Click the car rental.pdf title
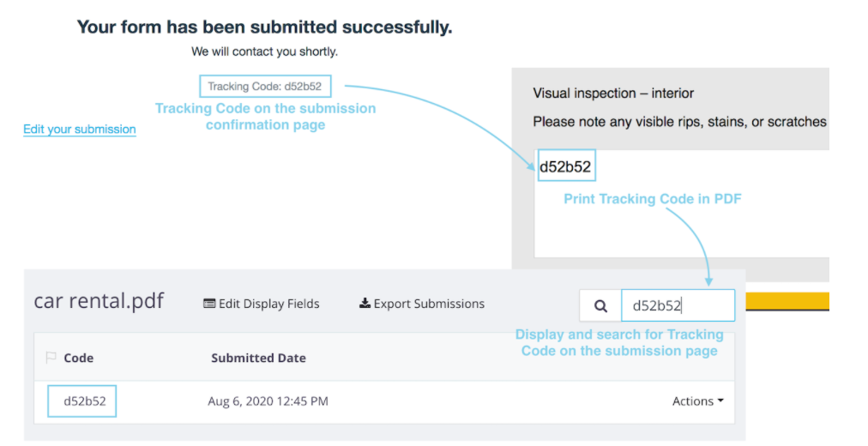Screen dimensions: 868x446 coord(99,301)
